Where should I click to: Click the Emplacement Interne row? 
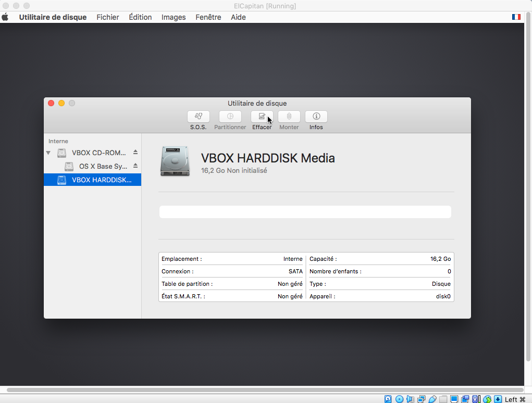coord(232,259)
